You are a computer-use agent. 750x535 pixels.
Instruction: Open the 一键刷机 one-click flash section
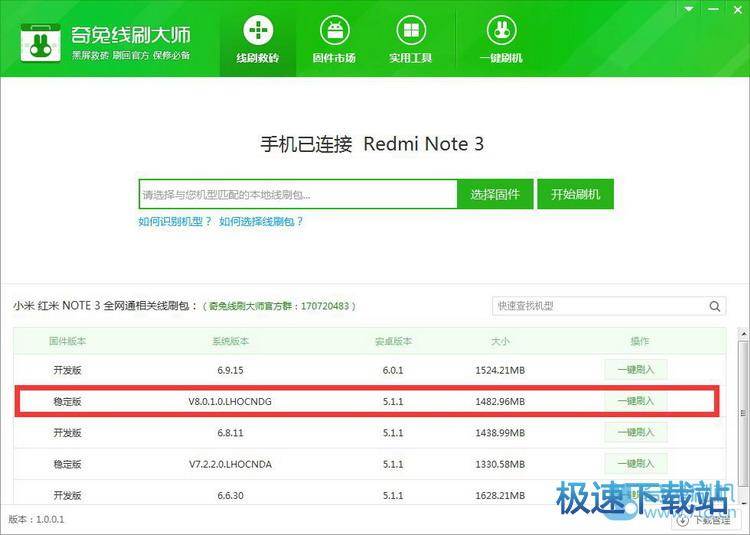[501, 38]
